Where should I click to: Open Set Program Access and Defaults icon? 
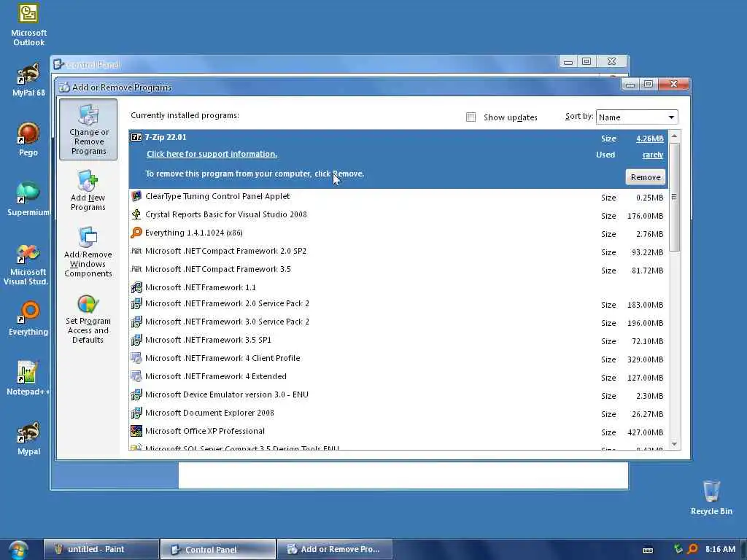point(88,319)
